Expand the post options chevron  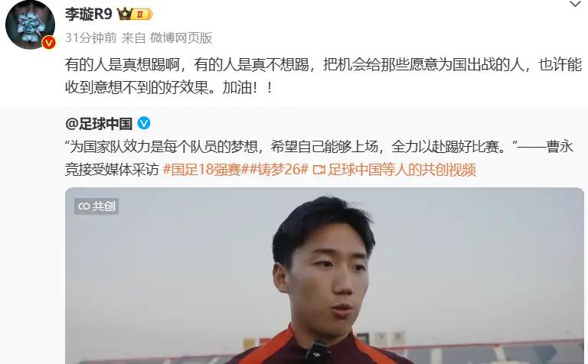575,5
